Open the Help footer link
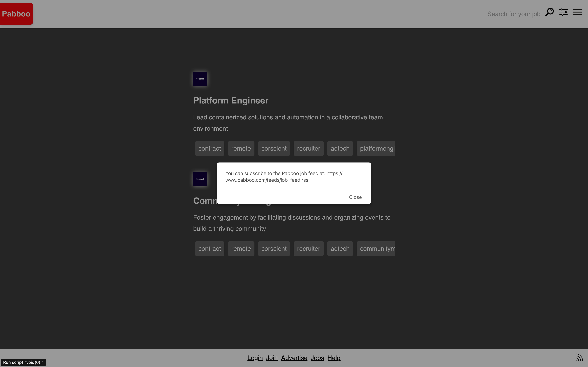 pos(334,358)
